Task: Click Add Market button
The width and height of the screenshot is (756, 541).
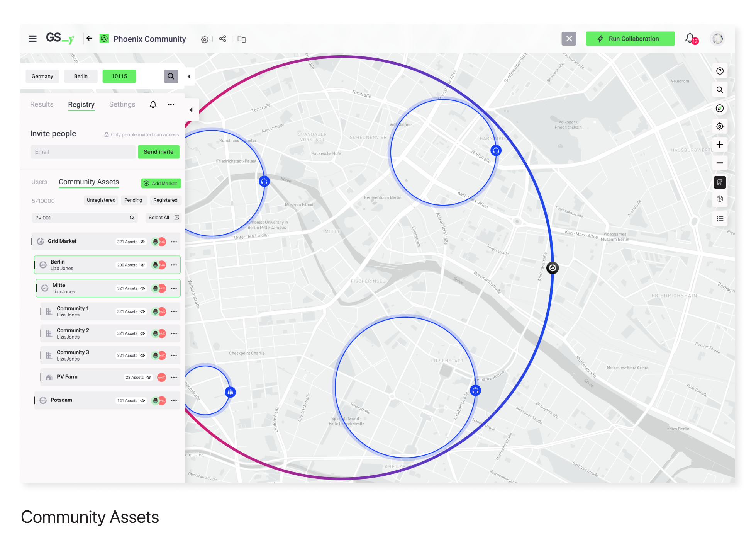Action: (x=161, y=184)
